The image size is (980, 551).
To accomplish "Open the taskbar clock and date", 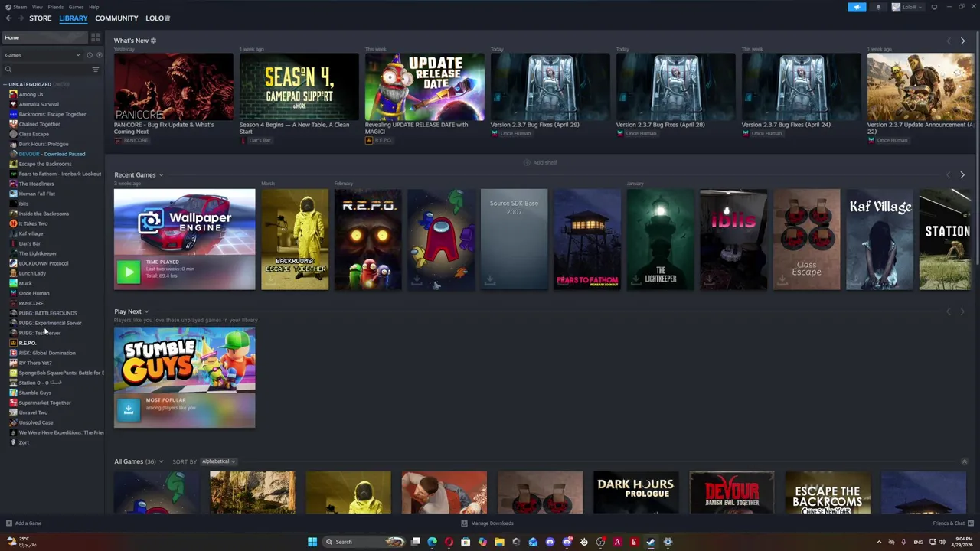I will pyautogui.click(x=962, y=542).
